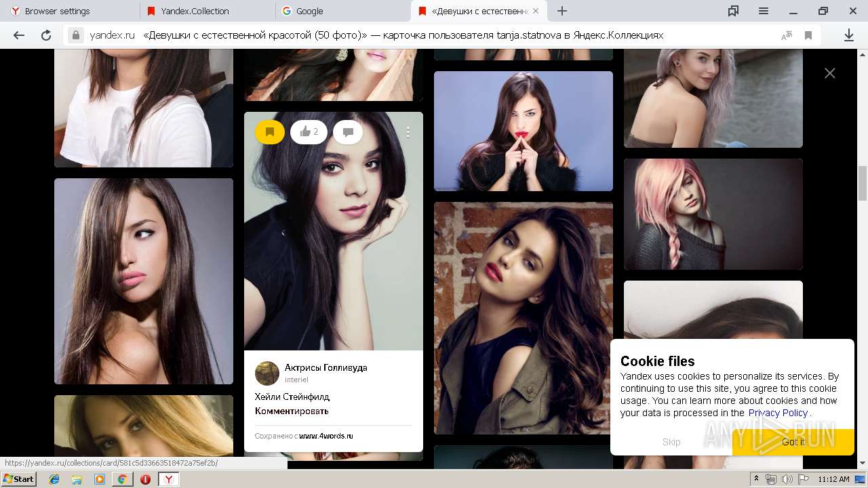Open browser downloads arrow icon

tap(849, 35)
